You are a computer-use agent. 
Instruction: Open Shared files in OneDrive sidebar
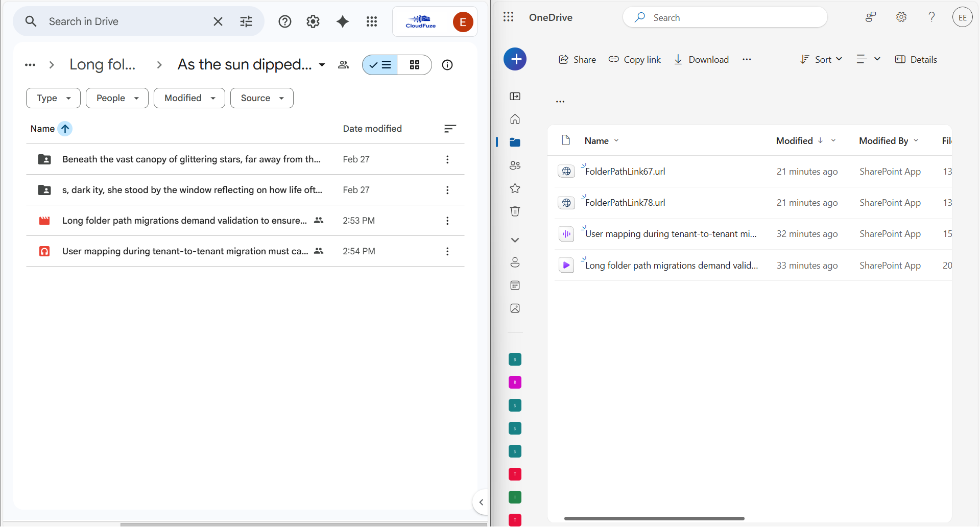515,165
